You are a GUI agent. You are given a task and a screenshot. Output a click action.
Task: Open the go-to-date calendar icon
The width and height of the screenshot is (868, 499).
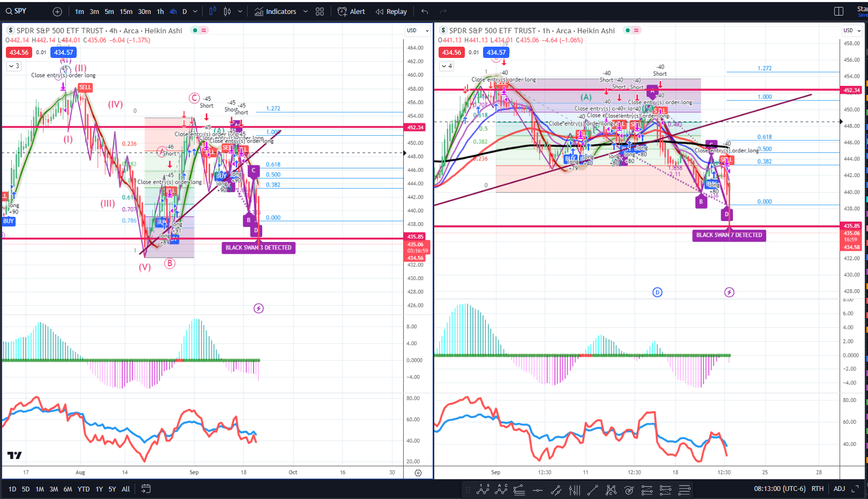(146, 489)
